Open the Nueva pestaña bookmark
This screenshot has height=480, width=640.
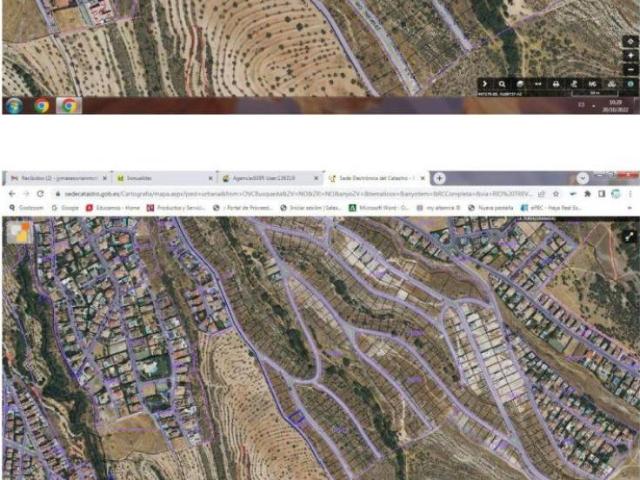(x=491, y=208)
